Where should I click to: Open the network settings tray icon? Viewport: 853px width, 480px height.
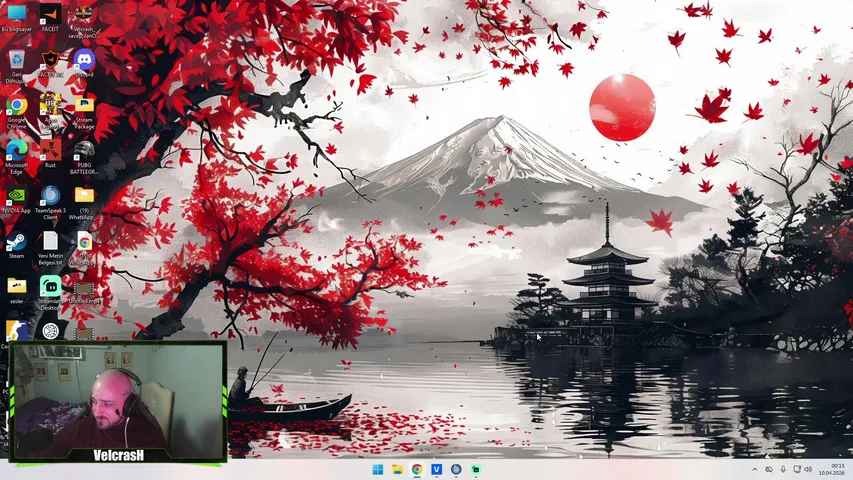click(796, 469)
